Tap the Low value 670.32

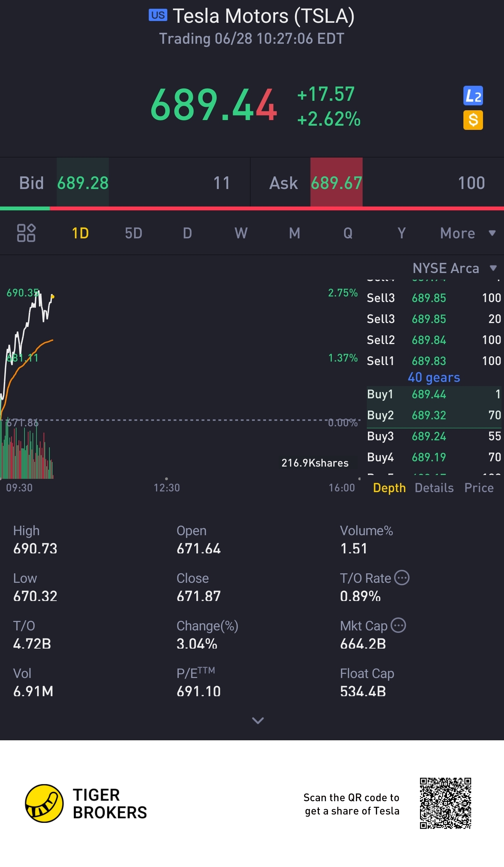pos(35,596)
